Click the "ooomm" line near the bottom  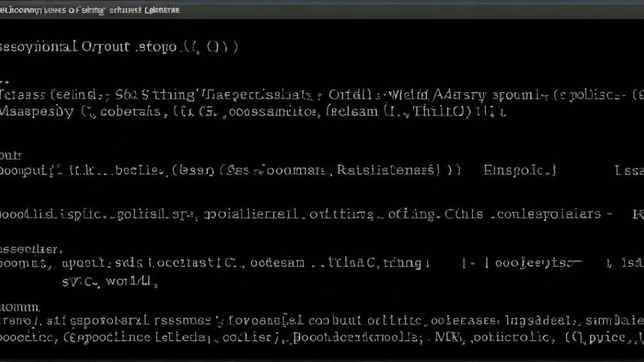[x=20, y=307]
